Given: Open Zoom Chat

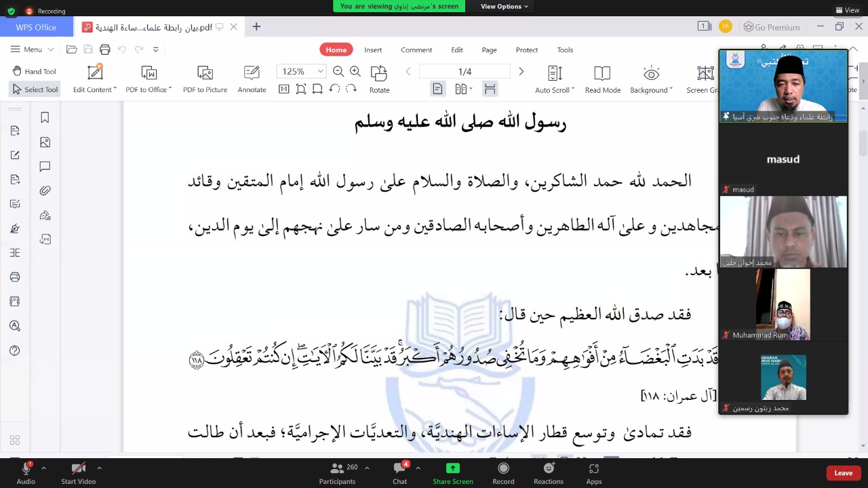Looking at the screenshot, I should coord(400,473).
